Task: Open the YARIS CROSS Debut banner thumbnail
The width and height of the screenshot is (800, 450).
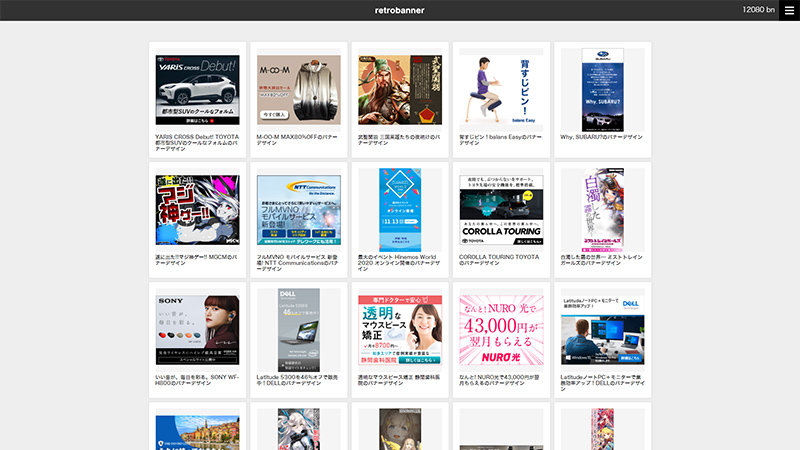Action: click(x=197, y=89)
